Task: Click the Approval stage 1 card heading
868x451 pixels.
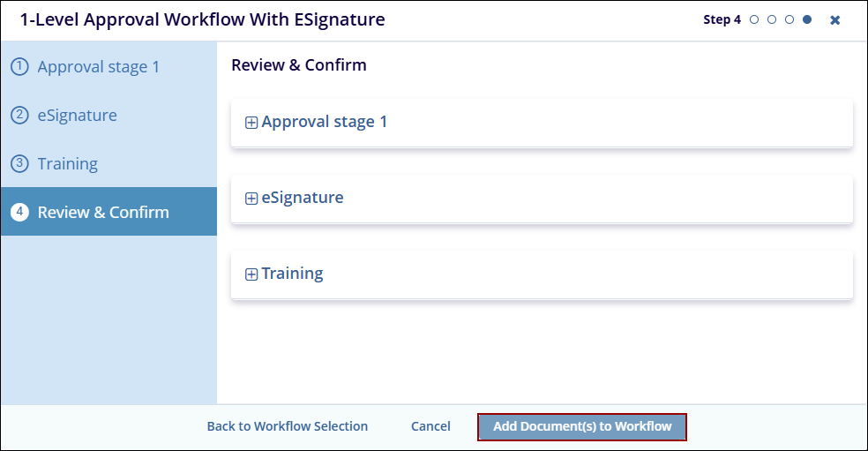Action: (x=325, y=122)
